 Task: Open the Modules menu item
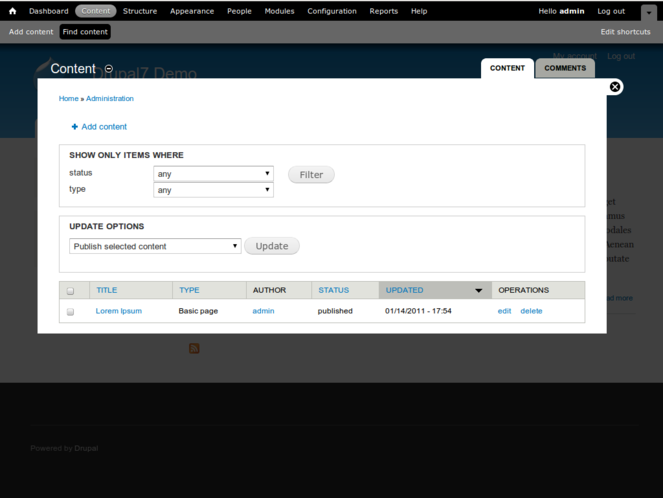[279, 11]
